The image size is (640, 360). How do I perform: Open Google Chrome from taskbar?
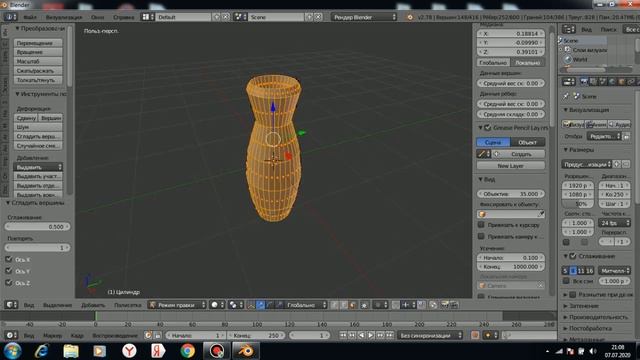coord(187,351)
